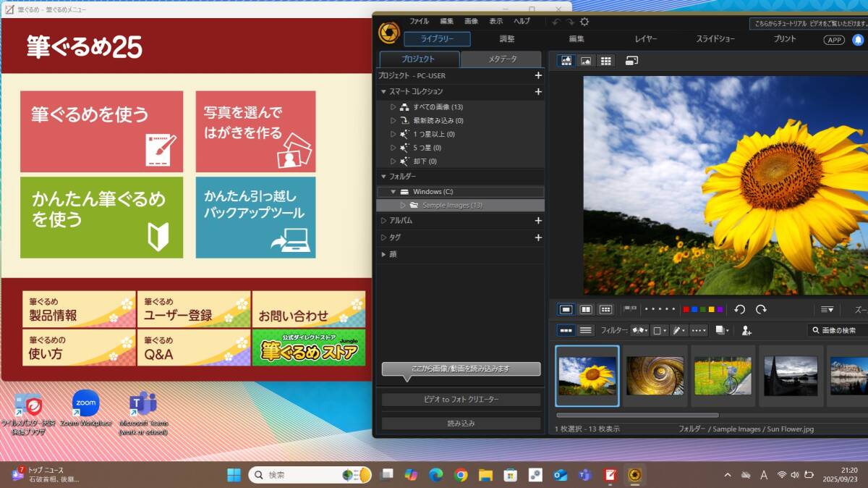The height and width of the screenshot is (488, 868).
Task: Open the sort order dropdown below preview
Action: [827, 309]
